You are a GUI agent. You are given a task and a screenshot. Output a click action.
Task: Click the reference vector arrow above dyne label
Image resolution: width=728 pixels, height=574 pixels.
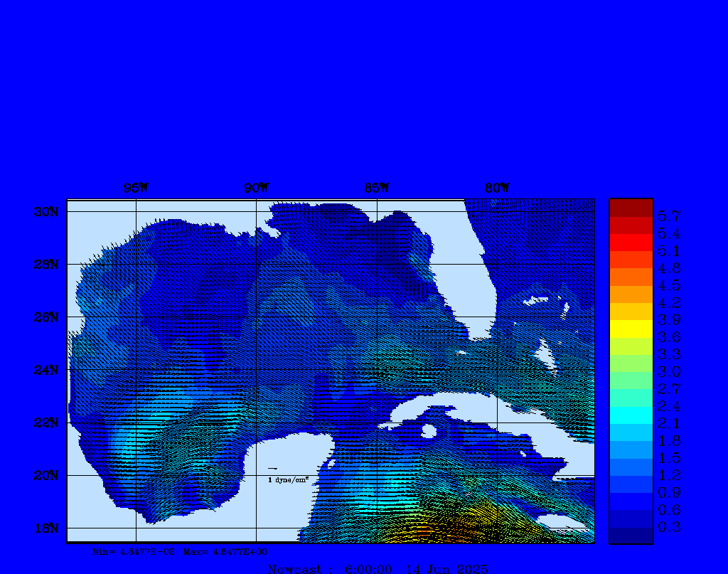click(273, 469)
